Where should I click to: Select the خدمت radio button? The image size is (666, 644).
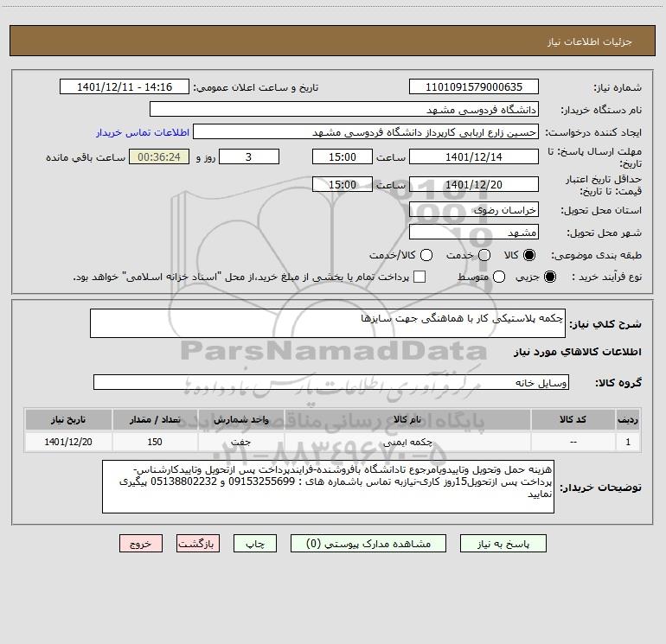pos(484,255)
